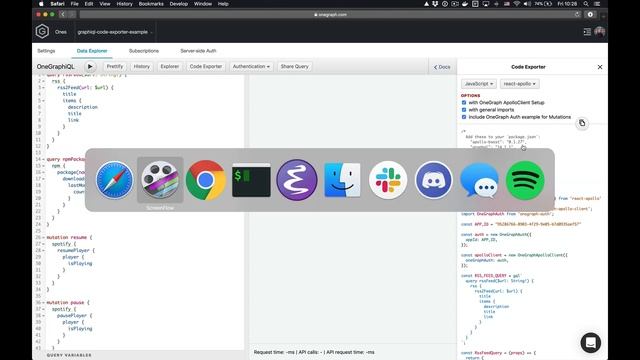640x360 pixels.
Task: Toggle with OneGraph ApolloClient Setup checkbox
Action: [464, 102]
